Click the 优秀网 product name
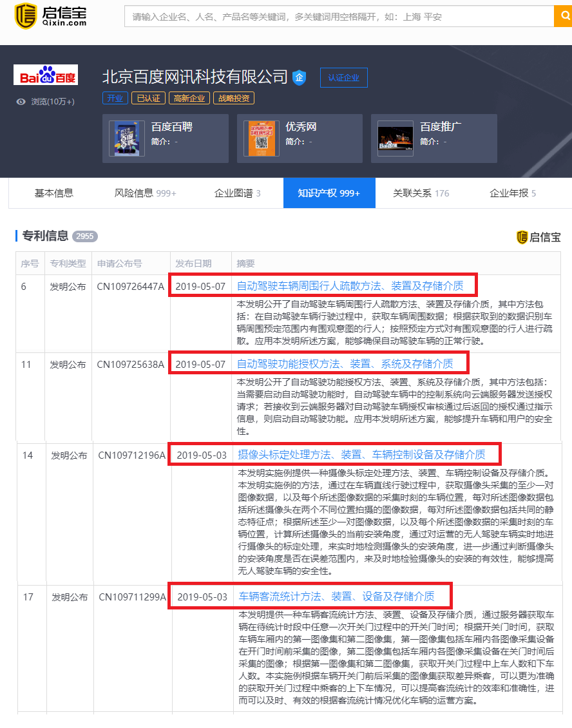 pos(301,127)
